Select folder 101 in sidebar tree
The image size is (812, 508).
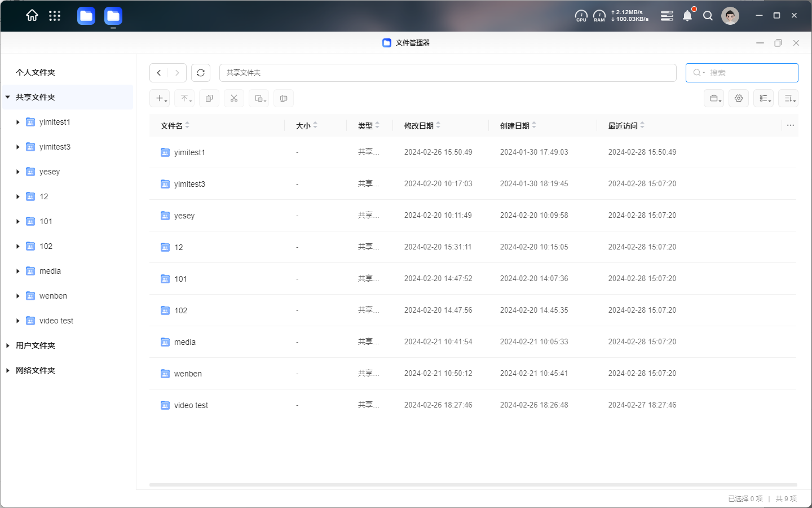pyautogui.click(x=46, y=221)
